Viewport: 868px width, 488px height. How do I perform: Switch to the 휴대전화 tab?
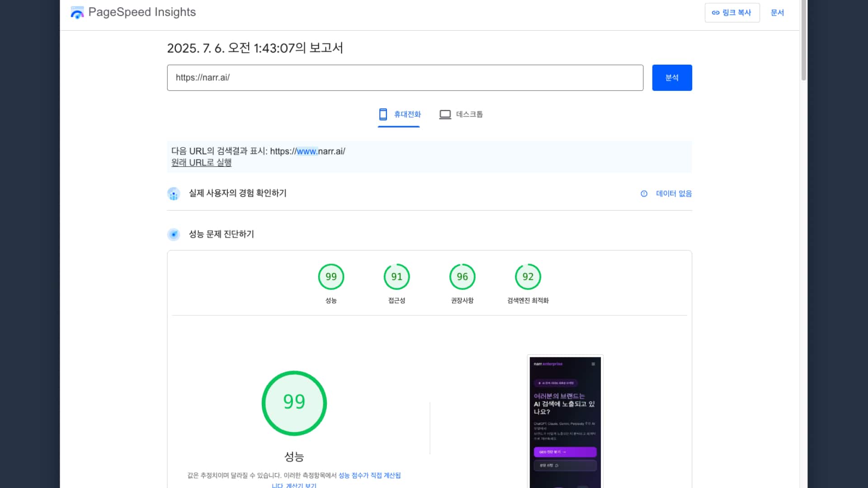pyautogui.click(x=399, y=114)
